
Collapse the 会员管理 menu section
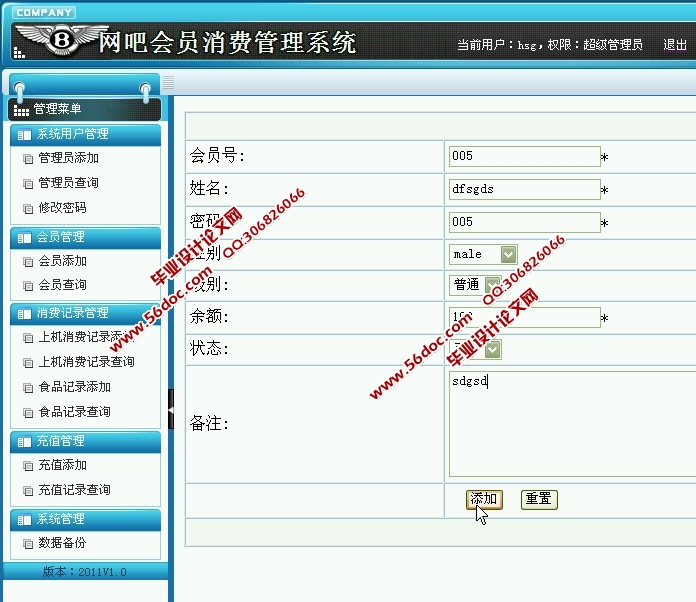tap(85, 238)
